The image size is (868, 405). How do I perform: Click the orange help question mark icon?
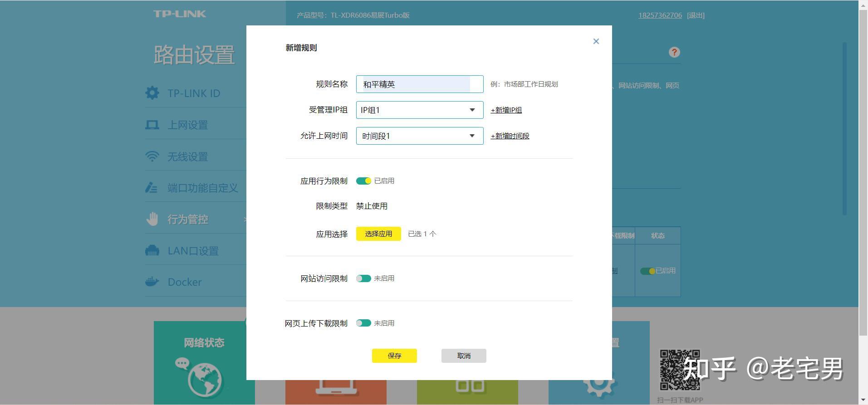[674, 52]
